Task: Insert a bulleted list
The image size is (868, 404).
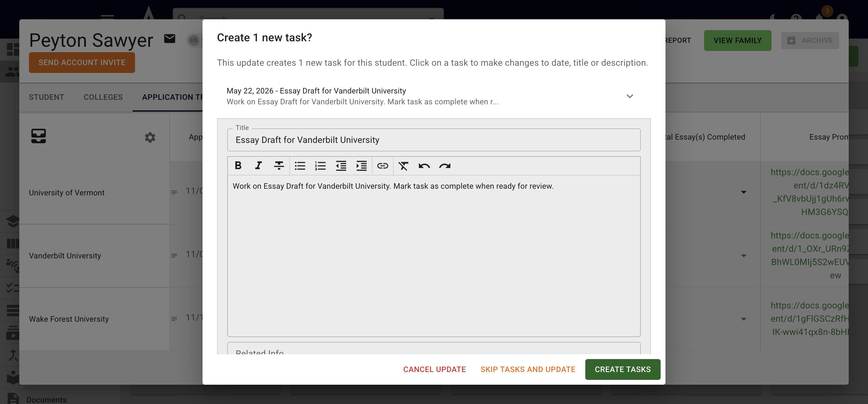Action: [300, 166]
